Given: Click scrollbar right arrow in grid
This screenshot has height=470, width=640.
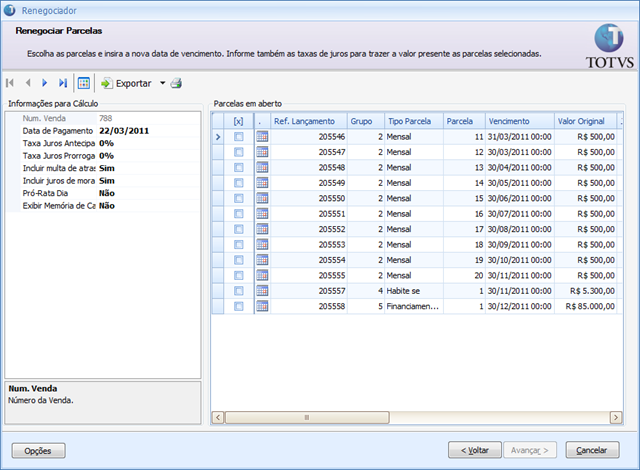Looking at the screenshot, I should (x=616, y=417).
